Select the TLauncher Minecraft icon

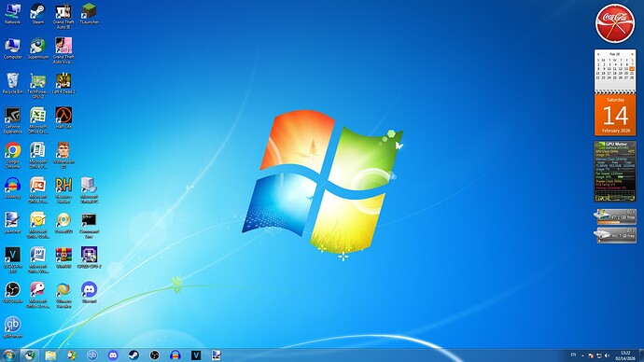coord(89,14)
